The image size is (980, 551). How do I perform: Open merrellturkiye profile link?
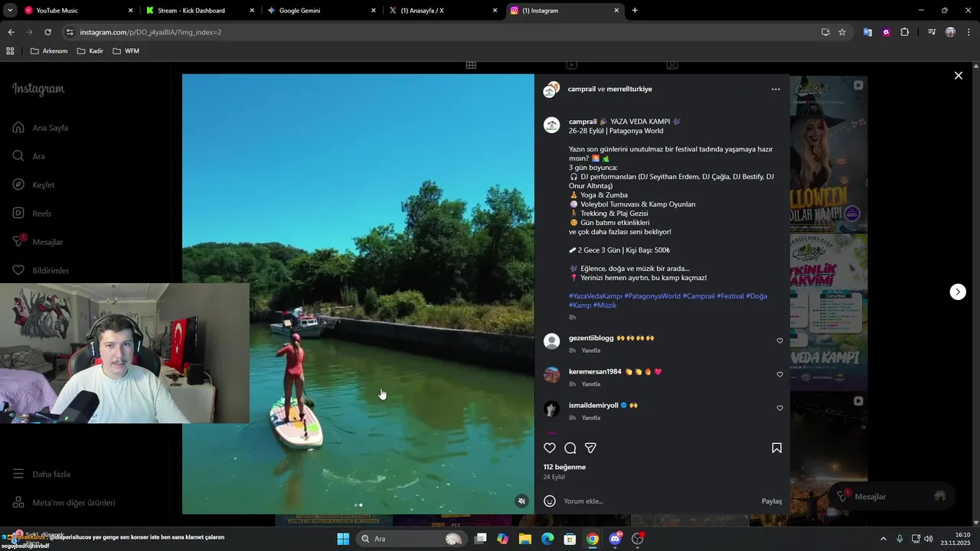(629, 89)
